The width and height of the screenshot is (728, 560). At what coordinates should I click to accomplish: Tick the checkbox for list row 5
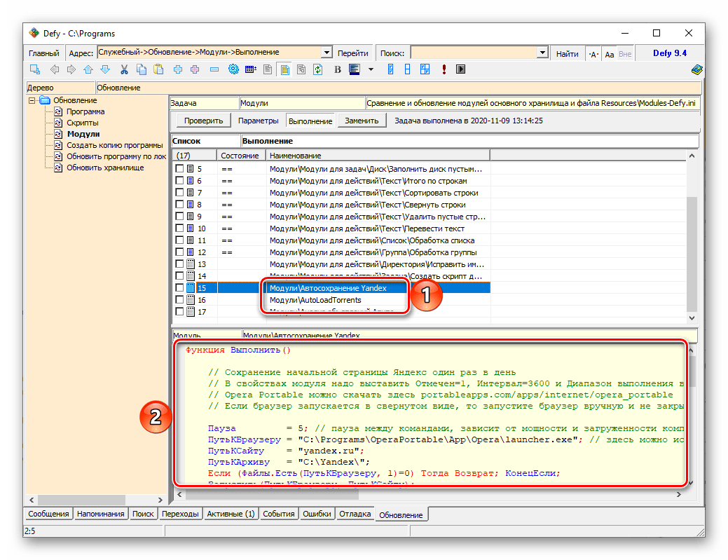(x=180, y=169)
